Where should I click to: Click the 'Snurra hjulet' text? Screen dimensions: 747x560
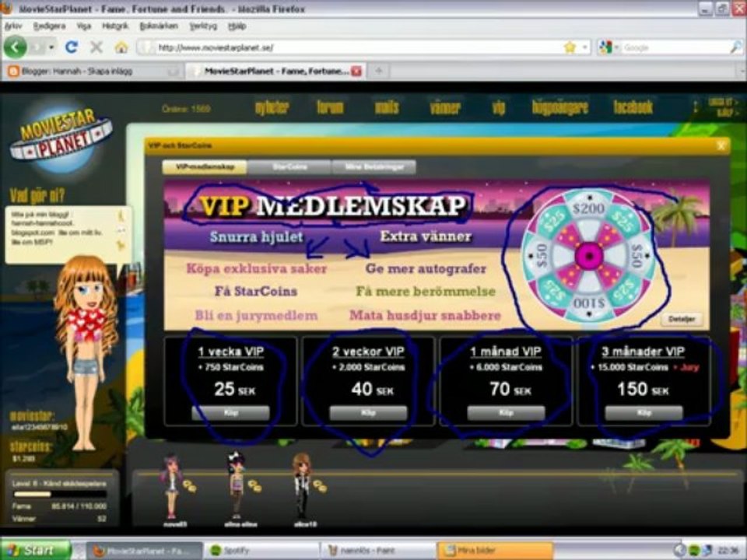[x=256, y=236]
